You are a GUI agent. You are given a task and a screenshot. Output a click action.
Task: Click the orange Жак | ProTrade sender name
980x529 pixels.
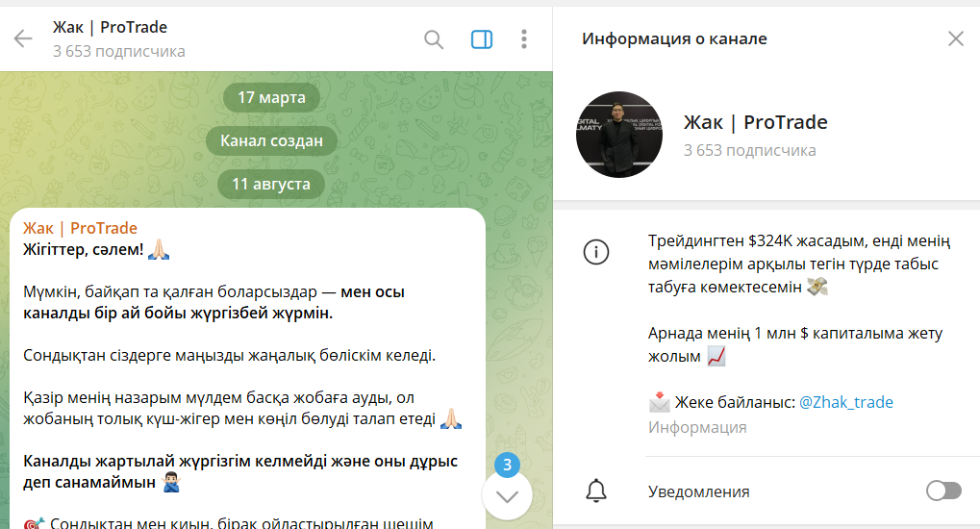click(x=80, y=228)
